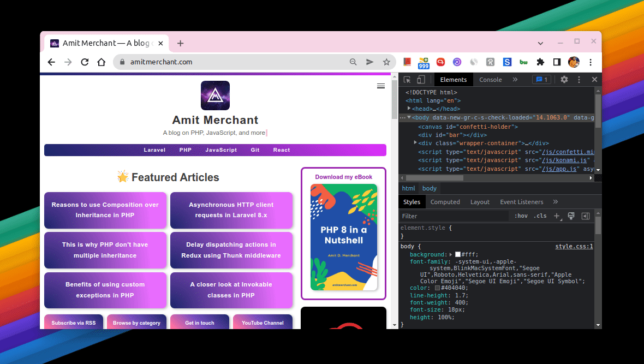Toggle the .cls class editor

click(540, 216)
